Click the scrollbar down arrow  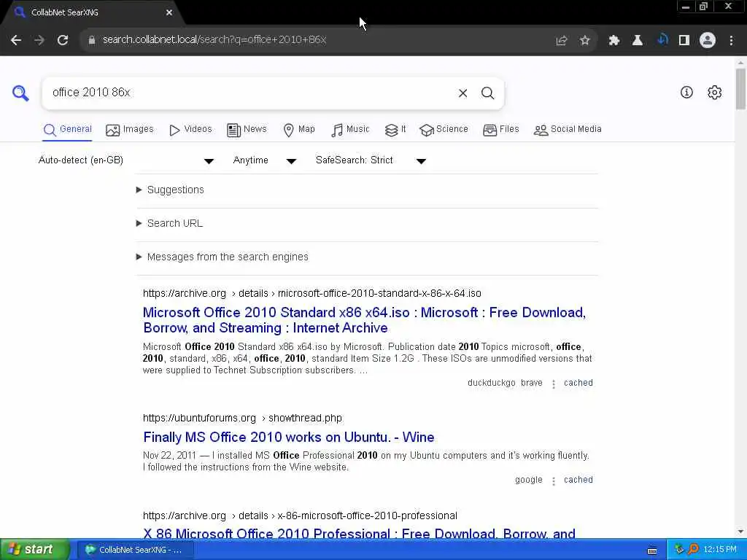point(740,532)
